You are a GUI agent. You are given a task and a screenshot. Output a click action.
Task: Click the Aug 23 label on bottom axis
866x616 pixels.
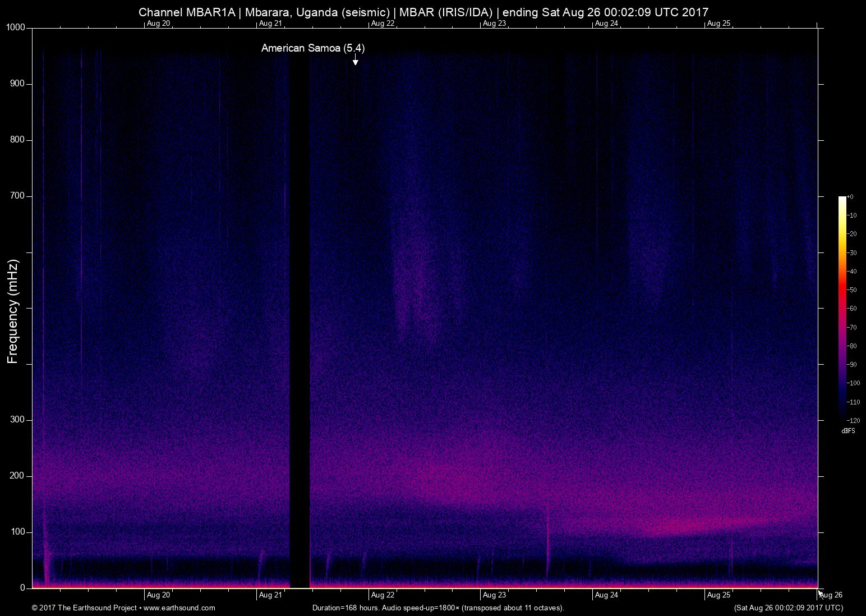(494, 595)
